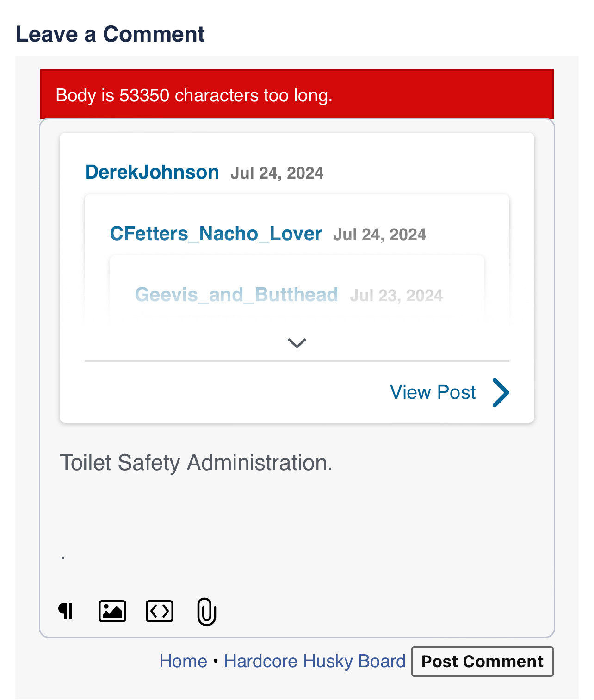Open the paragraph formatting menu
The height and width of the screenshot is (700, 594).
(66, 611)
